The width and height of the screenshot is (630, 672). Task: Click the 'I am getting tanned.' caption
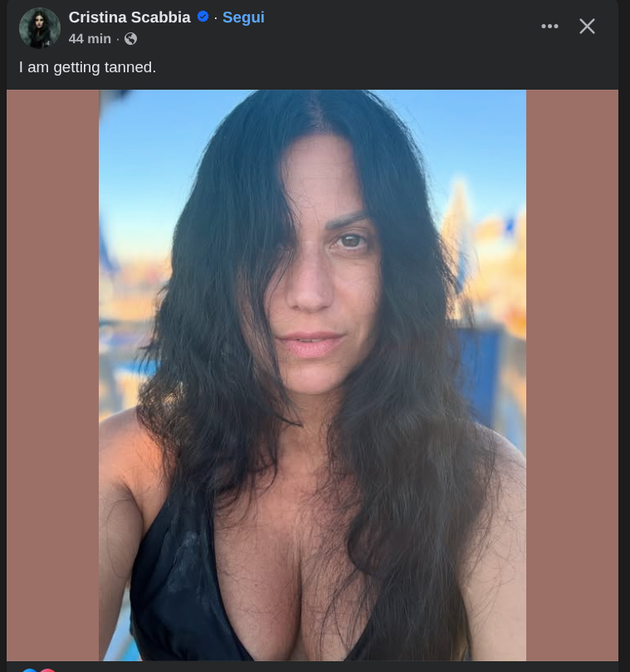coord(87,67)
